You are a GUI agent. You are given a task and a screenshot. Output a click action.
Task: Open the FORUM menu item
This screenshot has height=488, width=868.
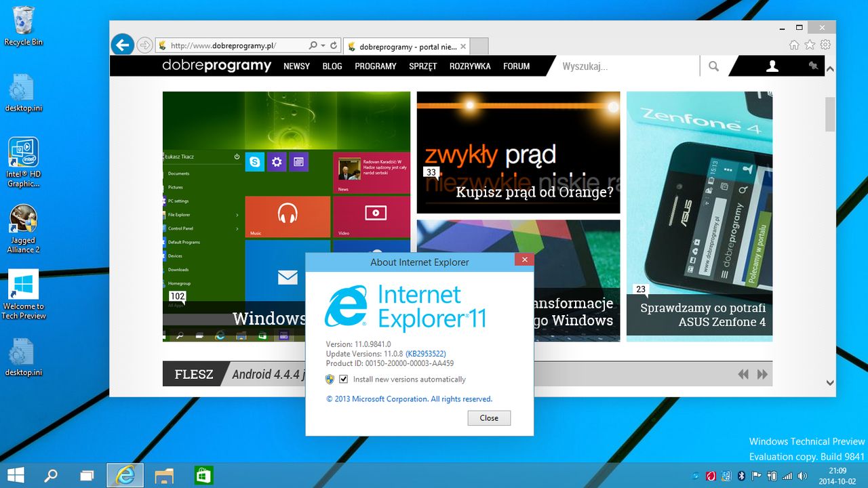click(x=517, y=66)
